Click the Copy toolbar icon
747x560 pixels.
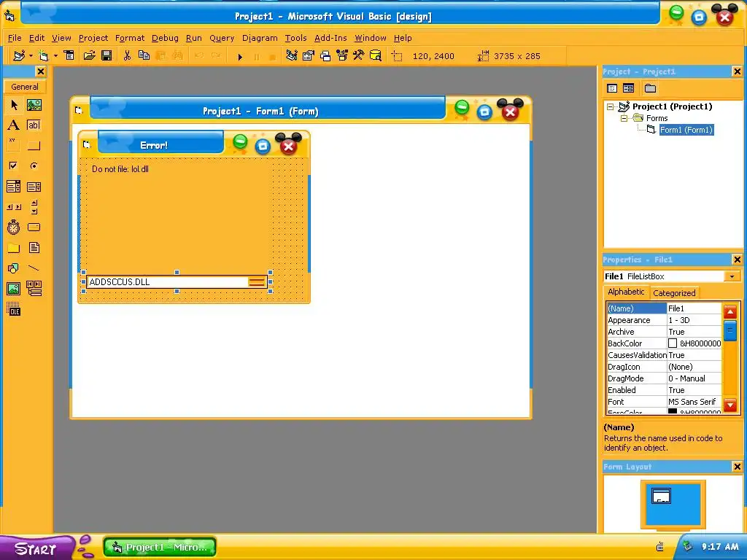144,55
